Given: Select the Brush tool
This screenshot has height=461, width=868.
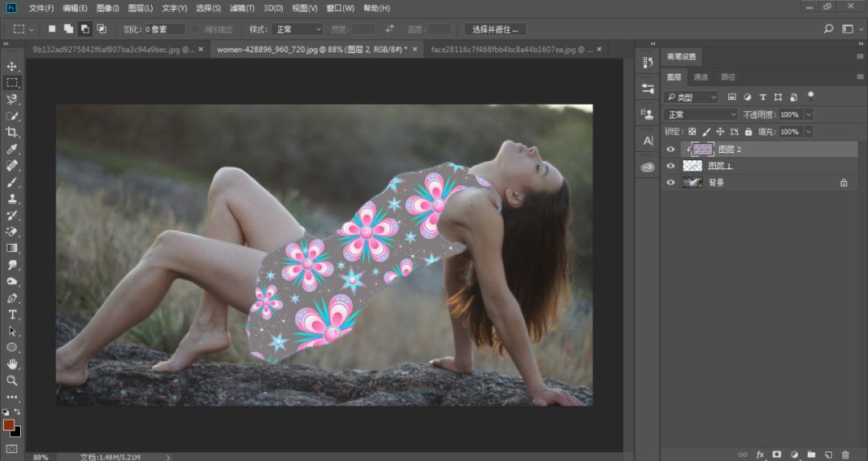Looking at the screenshot, I should (x=11, y=183).
